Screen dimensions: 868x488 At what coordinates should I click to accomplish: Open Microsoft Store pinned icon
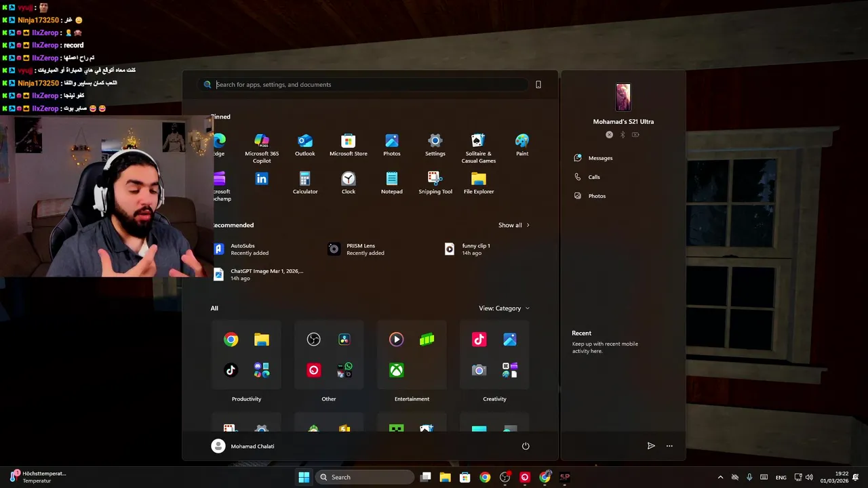pos(349,146)
